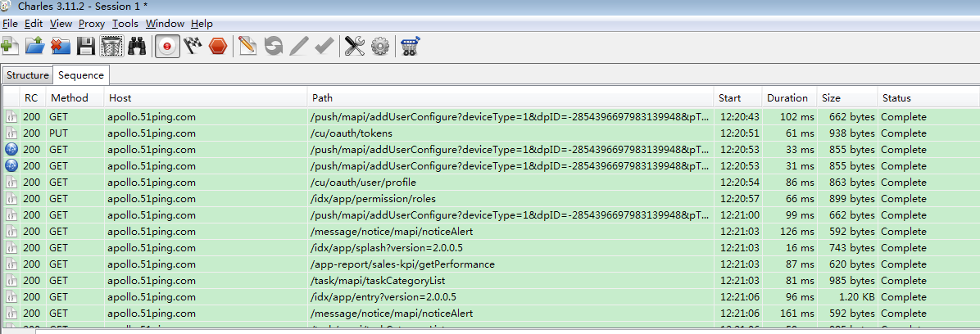Open the Help menu
This screenshot has width=980, height=334.
point(202,24)
